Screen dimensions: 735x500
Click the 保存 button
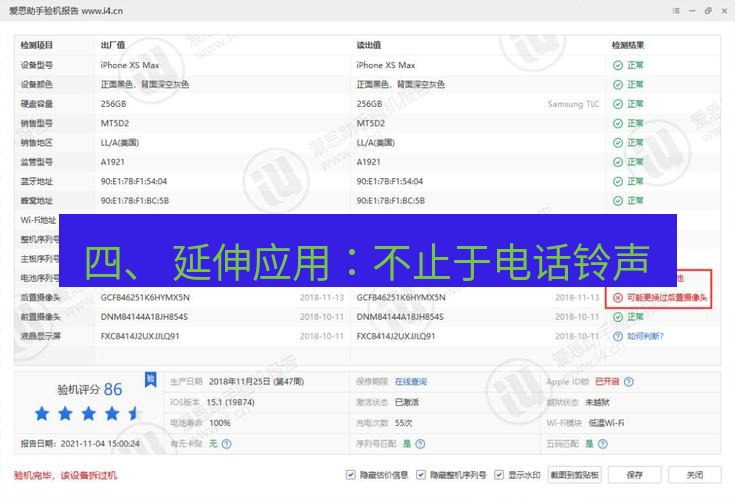pyautogui.click(x=634, y=475)
